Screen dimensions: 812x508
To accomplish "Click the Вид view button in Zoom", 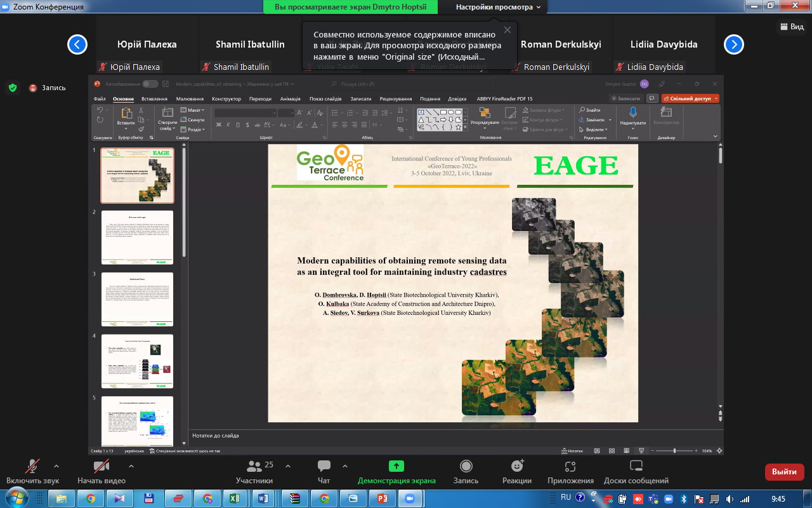I will pos(791,27).
